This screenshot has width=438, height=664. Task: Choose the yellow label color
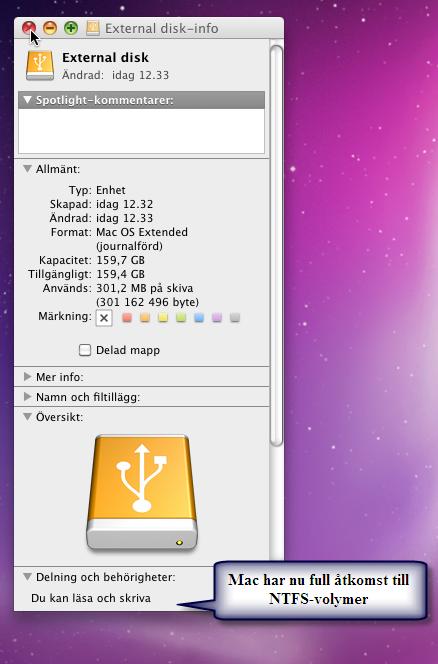163,318
